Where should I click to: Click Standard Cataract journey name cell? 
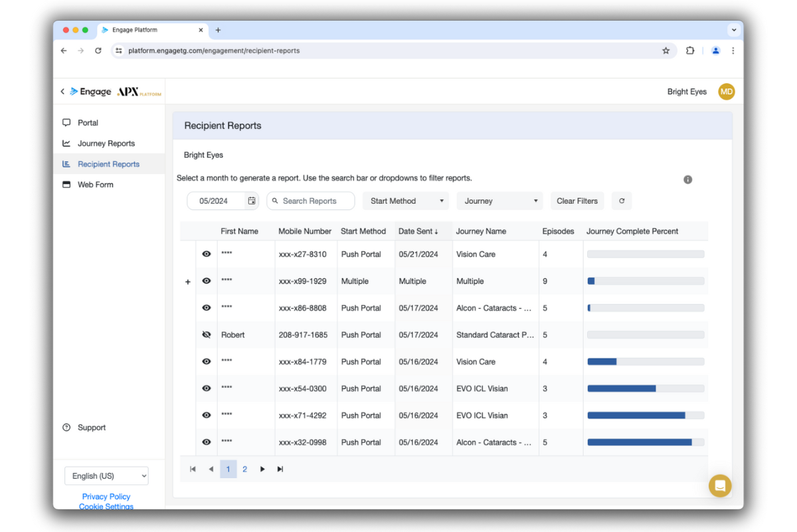coord(495,335)
